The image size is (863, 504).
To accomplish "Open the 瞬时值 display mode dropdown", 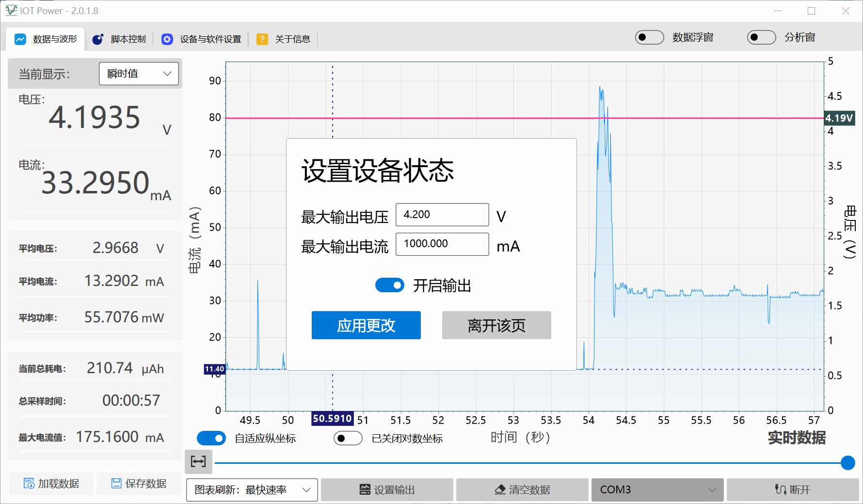I will coord(139,74).
